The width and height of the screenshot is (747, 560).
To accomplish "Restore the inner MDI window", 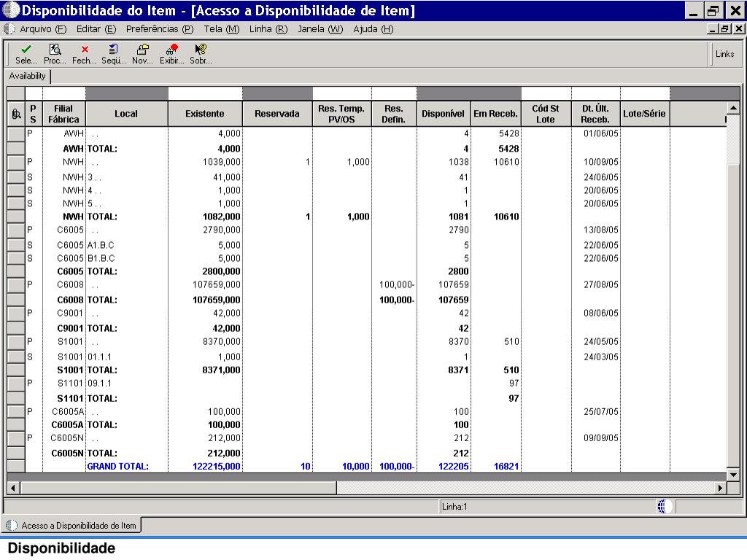I will click(725, 29).
